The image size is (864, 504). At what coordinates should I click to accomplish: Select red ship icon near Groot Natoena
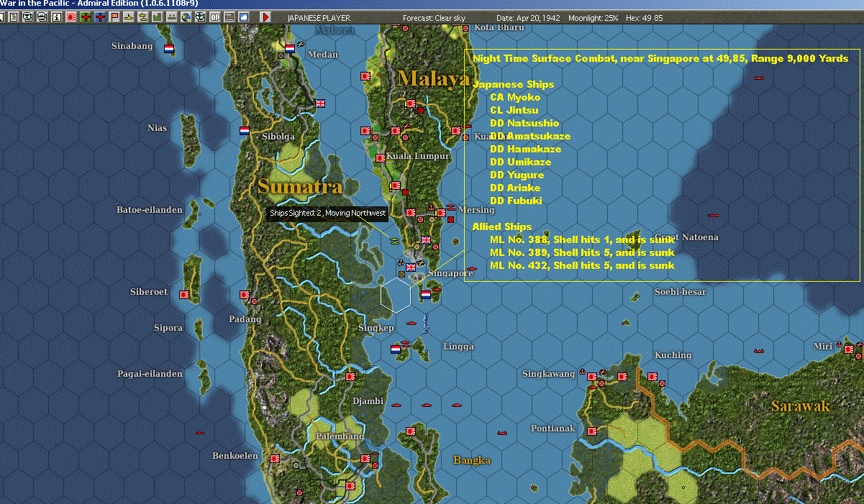coord(713,214)
